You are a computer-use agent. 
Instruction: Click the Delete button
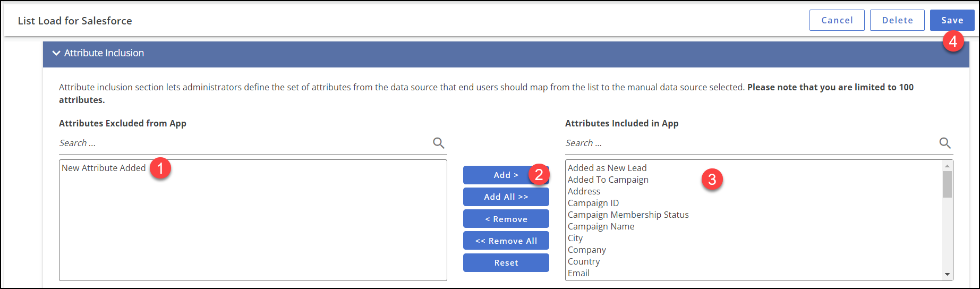pos(897,20)
